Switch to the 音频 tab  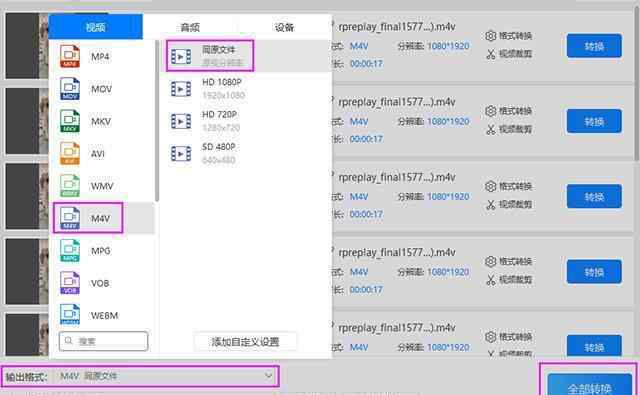(190, 27)
